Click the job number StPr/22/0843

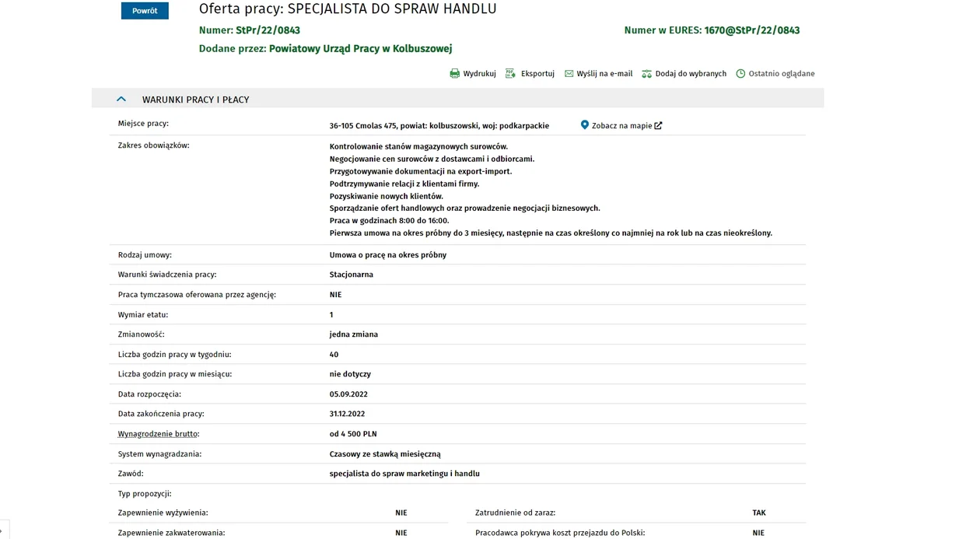tap(268, 30)
